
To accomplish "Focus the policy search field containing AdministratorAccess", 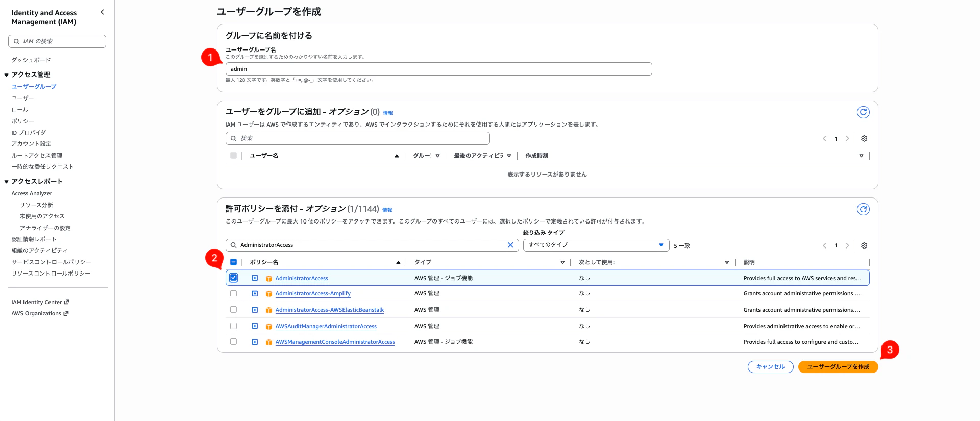I will [x=372, y=245].
